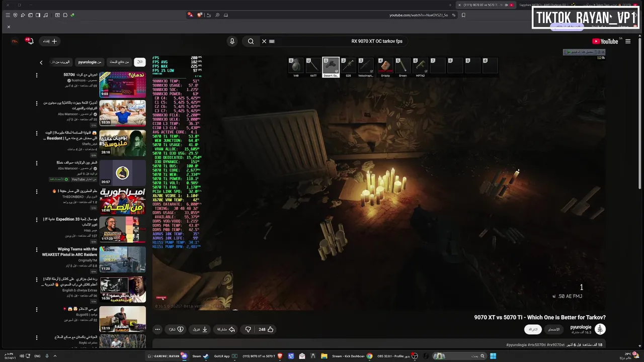The image size is (644, 362).
Task: Play the Wiping Teams ARC Raiders thumbnail
Action: pos(122,259)
